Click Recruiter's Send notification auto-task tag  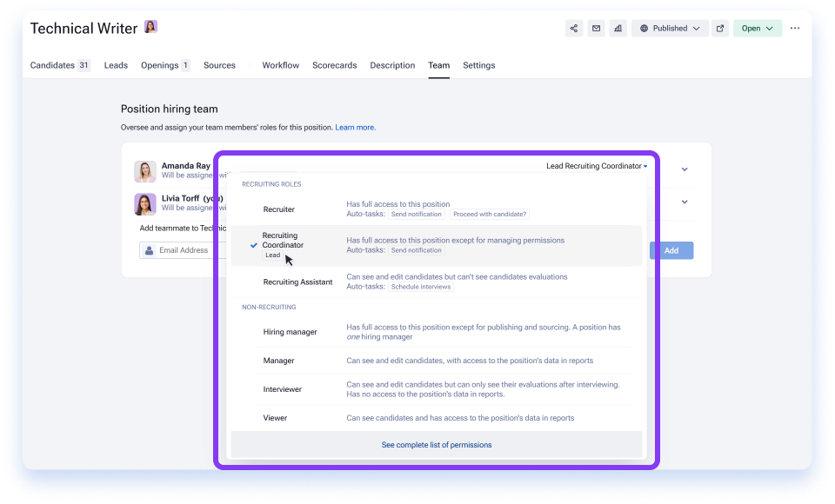pyautogui.click(x=417, y=215)
